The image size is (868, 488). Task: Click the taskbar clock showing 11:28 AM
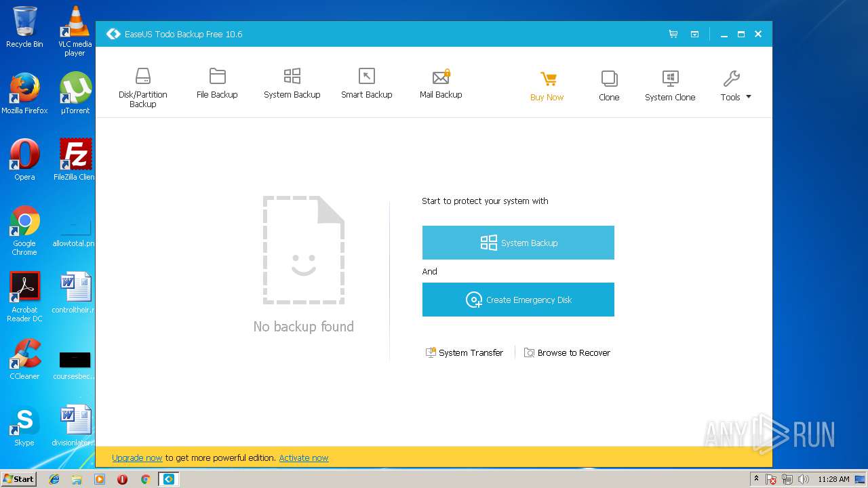tap(833, 479)
